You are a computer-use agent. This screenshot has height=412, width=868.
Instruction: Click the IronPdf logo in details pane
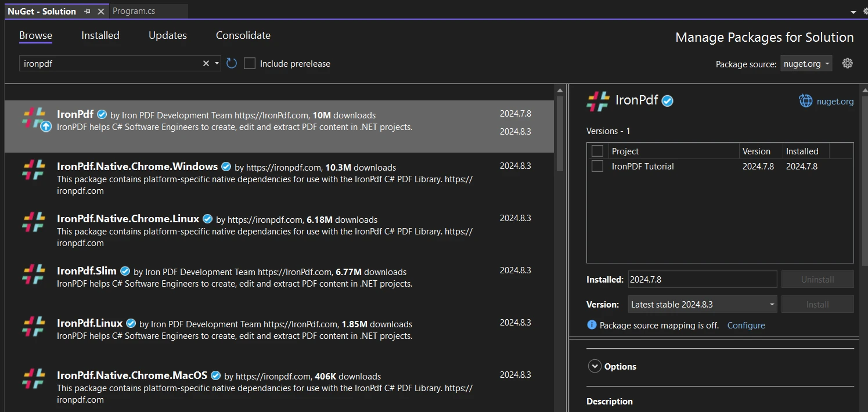pos(598,101)
